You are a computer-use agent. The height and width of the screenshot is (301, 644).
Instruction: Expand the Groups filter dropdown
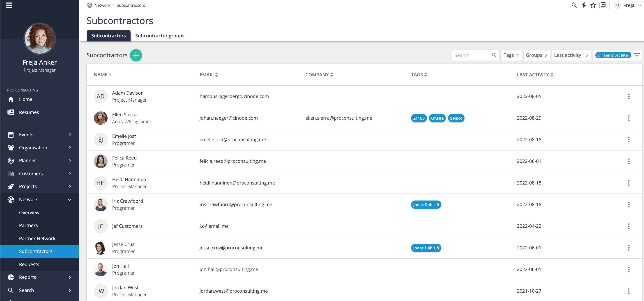click(536, 55)
